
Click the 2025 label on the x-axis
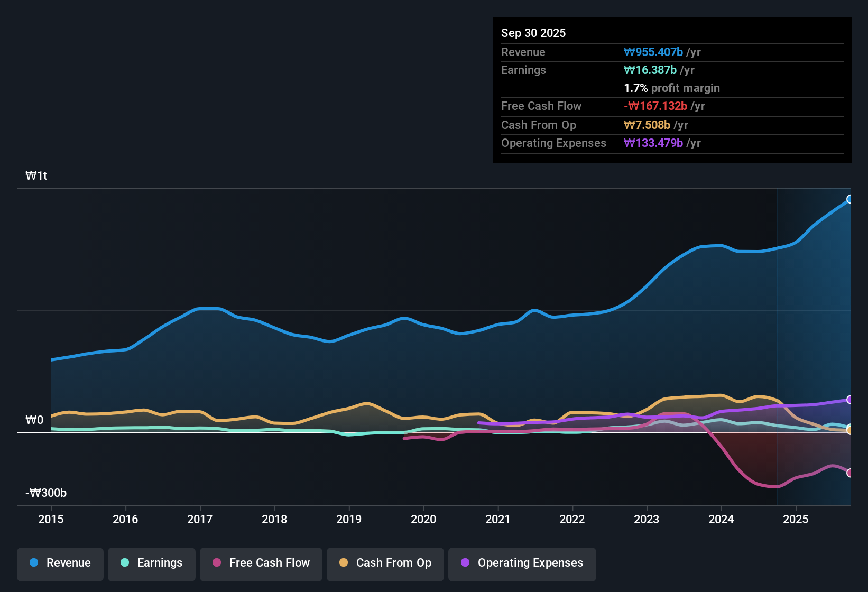pos(797,520)
